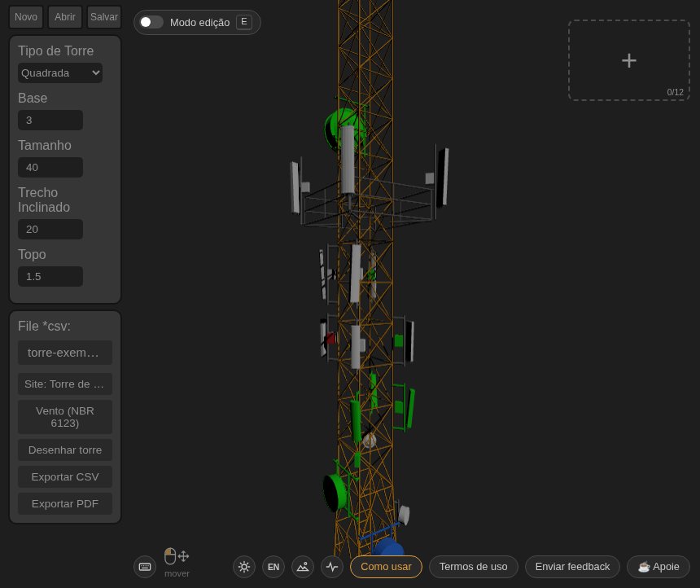Toggle light theme with sun icon
Image resolution: width=700 pixels, height=588 pixels.
(243, 567)
